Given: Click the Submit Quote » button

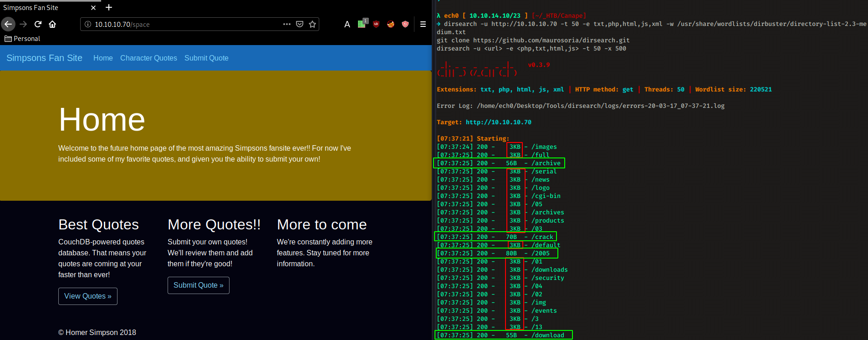Looking at the screenshot, I should point(199,285).
